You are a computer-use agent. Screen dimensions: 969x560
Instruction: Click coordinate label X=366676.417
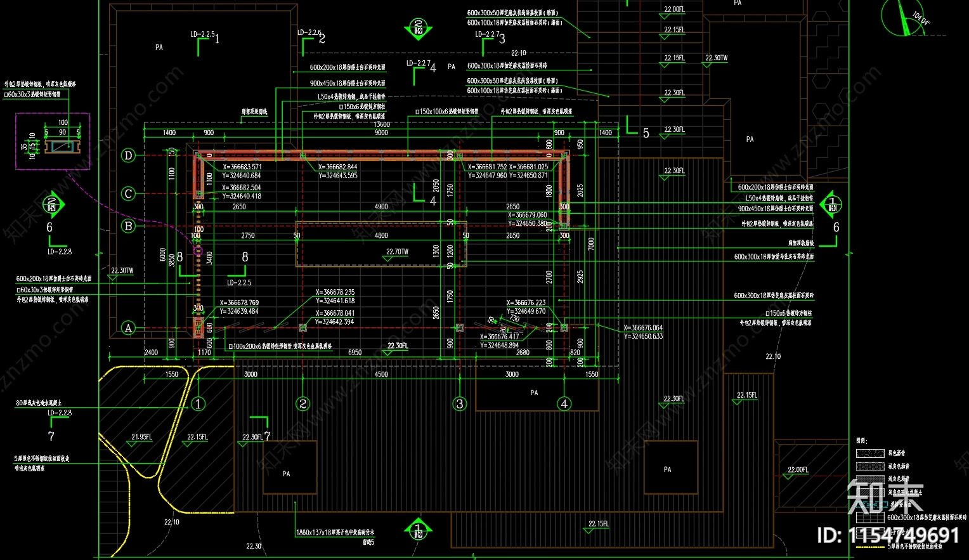coord(500,337)
